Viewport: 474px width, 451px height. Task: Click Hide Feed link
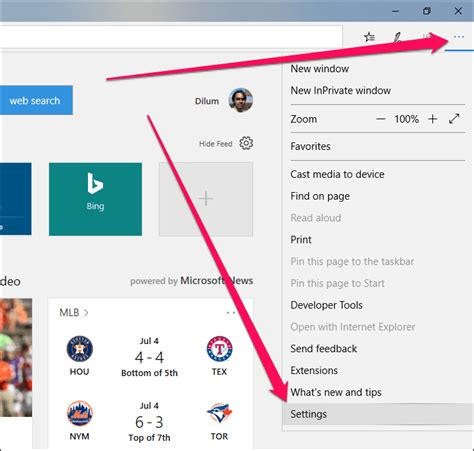click(x=216, y=144)
